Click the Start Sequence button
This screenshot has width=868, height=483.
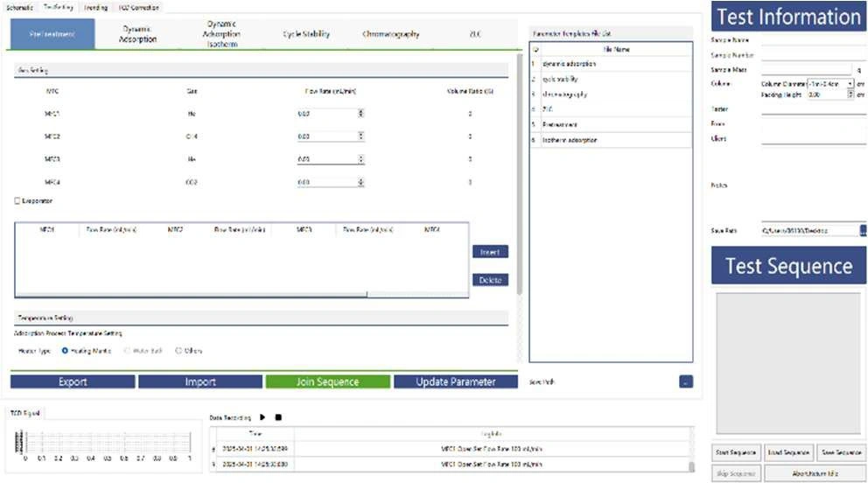(735, 452)
